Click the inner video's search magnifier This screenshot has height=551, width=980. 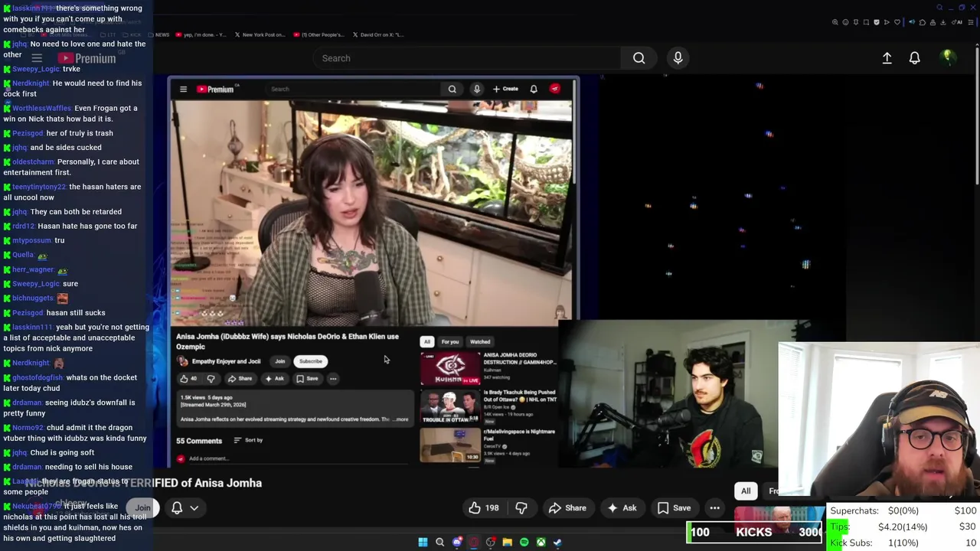click(x=452, y=90)
